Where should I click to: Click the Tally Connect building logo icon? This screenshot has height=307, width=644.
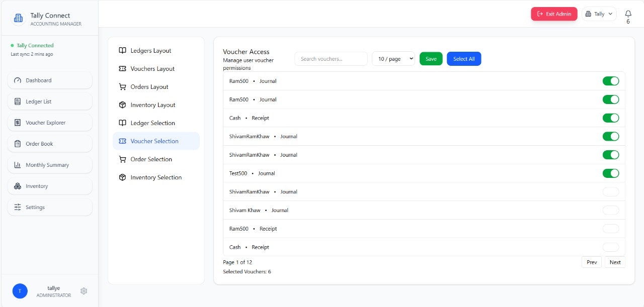18,19
